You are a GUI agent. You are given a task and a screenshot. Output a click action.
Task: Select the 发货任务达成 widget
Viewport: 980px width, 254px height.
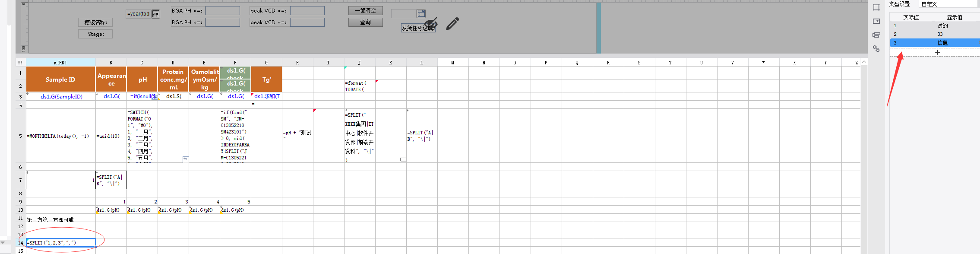(x=418, y=28)
